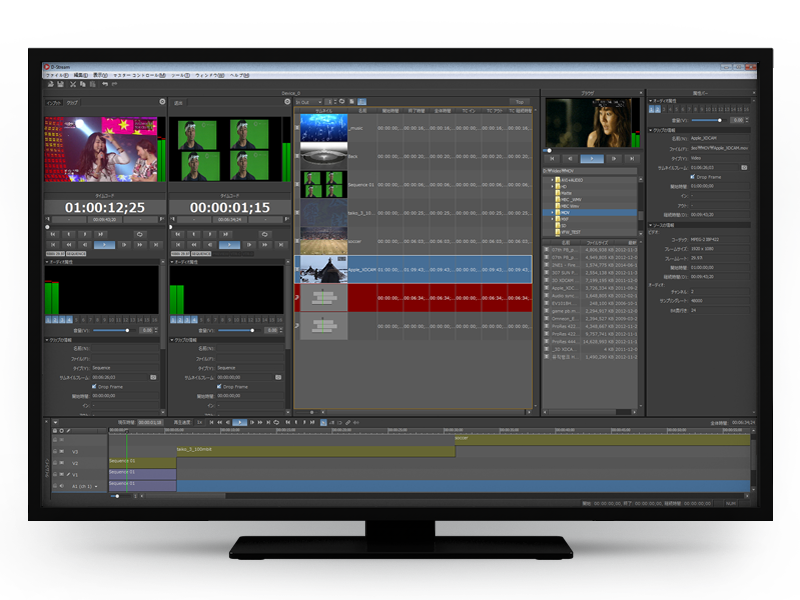Open the View menu
Screen dimensions: 800x600
[100, 75]
